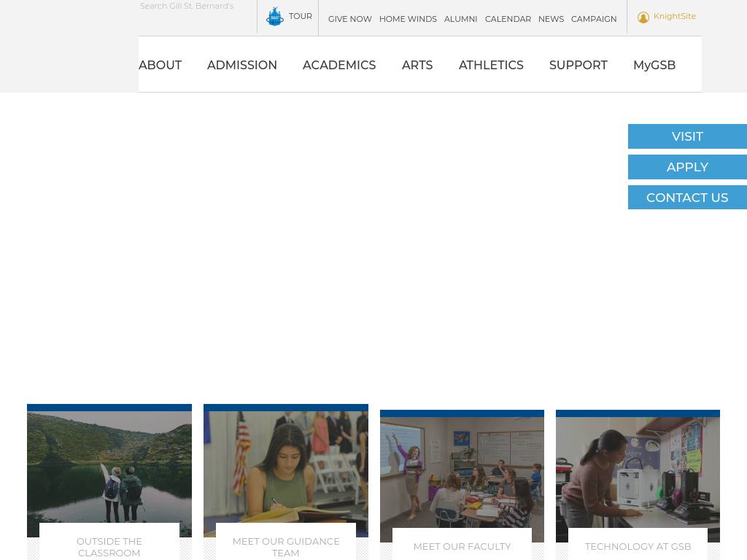
Task: Expand the Athletics navigation menu
Action: 491,65
